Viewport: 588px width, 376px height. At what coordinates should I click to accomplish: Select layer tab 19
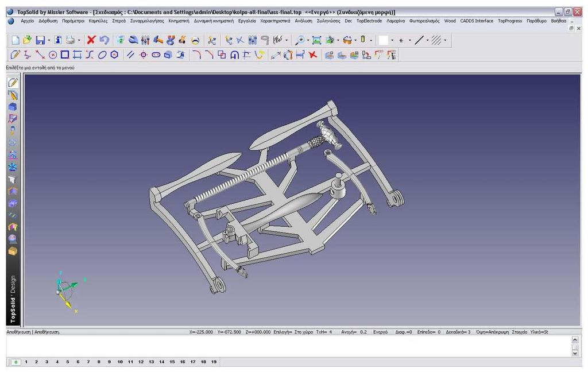[x=214, y=362]
